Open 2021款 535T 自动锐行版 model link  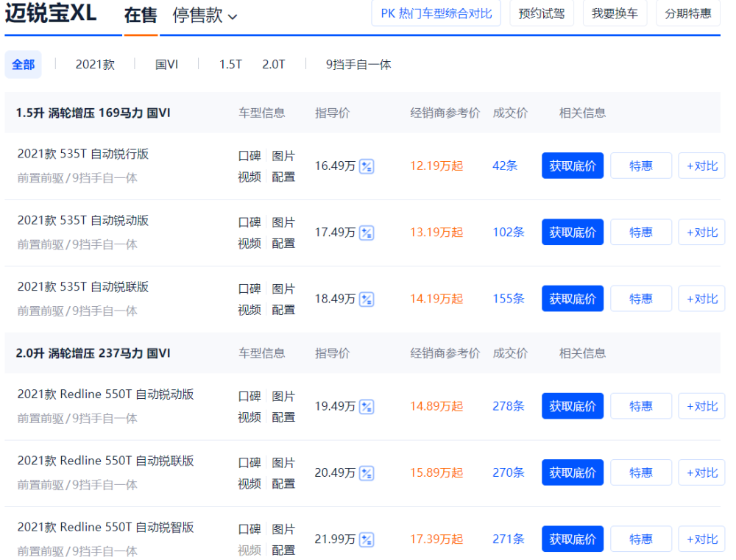click(x=82, y=154)
